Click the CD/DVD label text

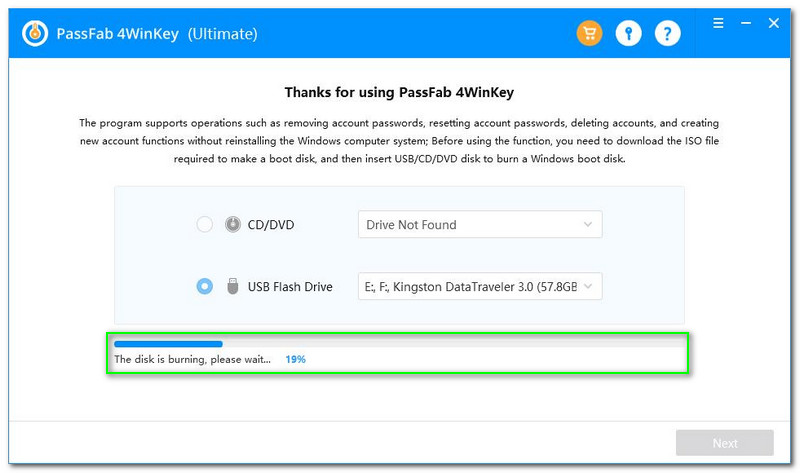[271, 225]
